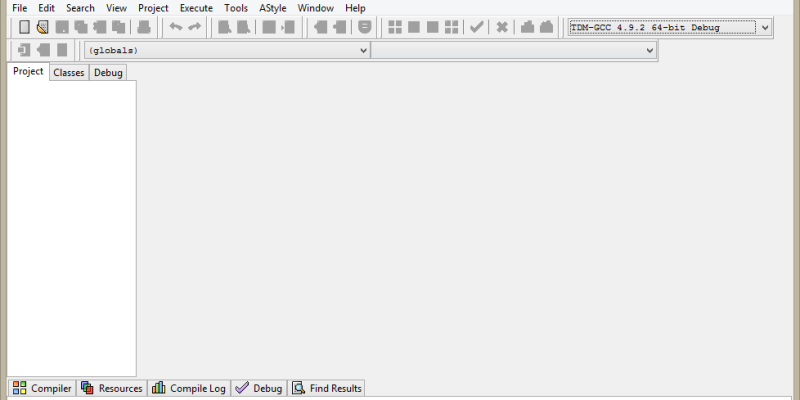
Task: Click the New file toolbar icon
Action: [x=25, y=27]
